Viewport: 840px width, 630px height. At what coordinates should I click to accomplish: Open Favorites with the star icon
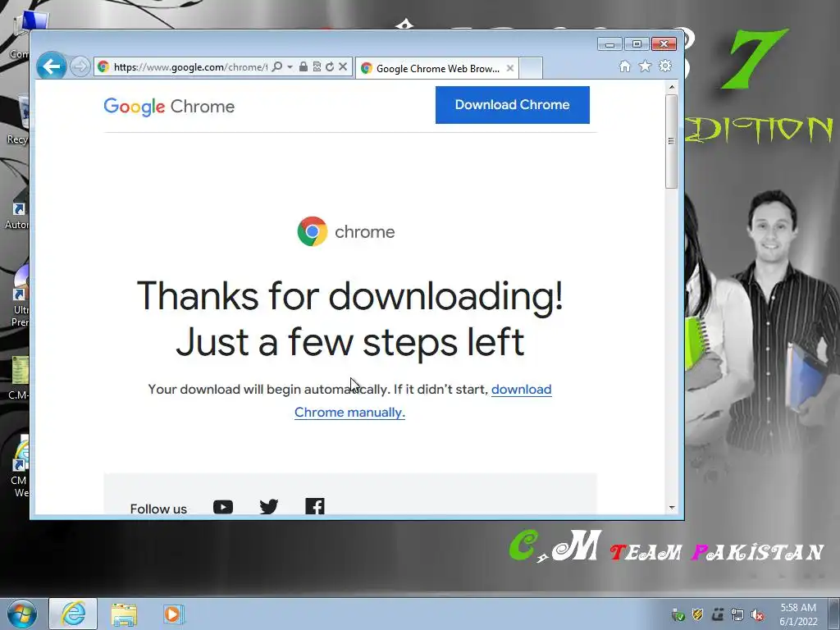[645, 66]
